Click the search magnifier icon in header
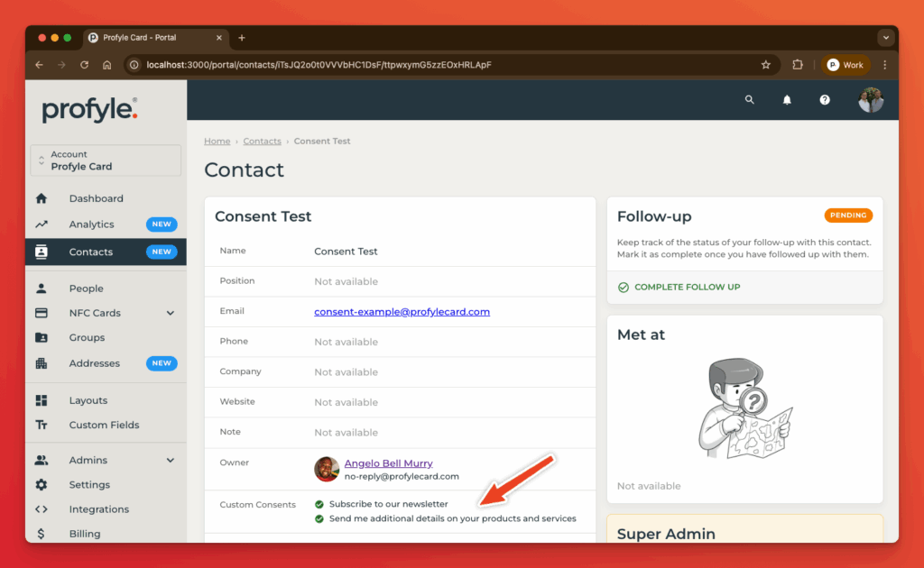Viewport: 924px width, 568px height. pyautogui.click(x=749, y=100)
